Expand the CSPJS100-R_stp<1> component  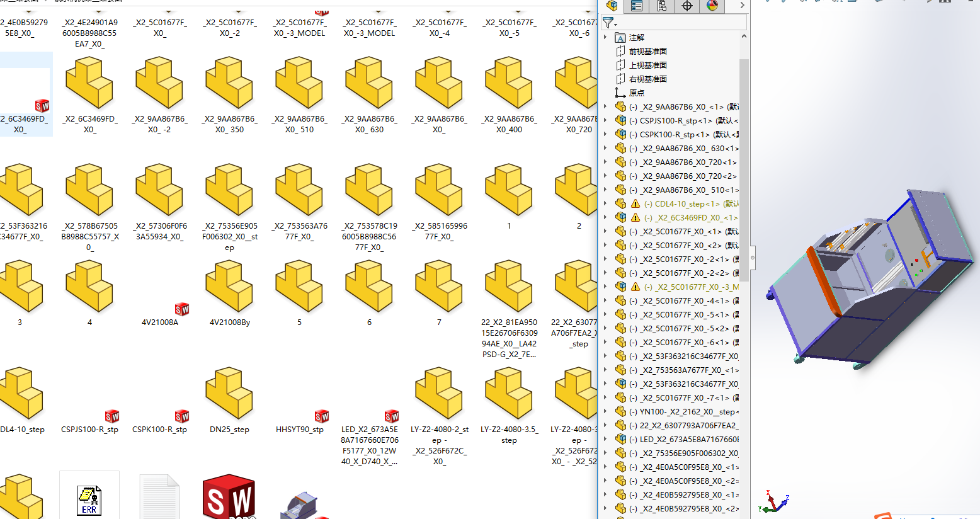tap(605, 120)
